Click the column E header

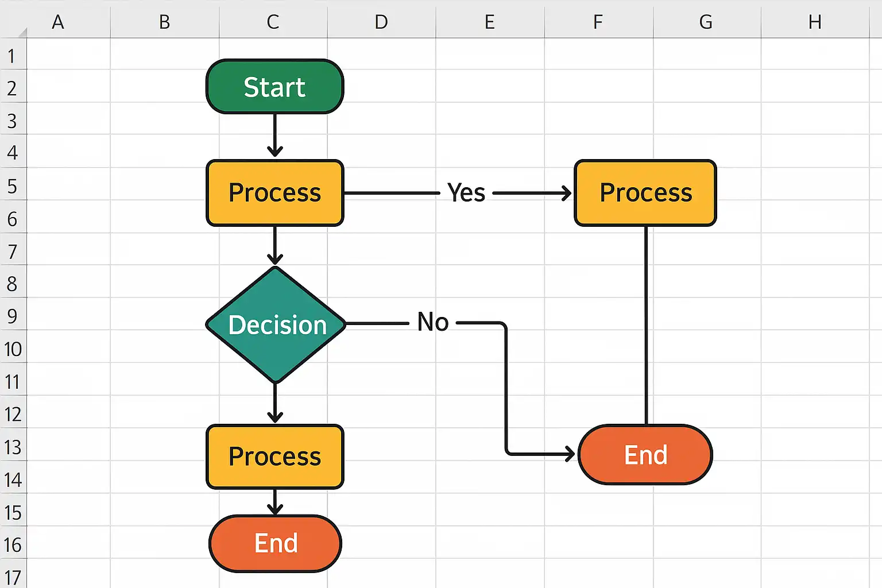[x=490, y=22]
